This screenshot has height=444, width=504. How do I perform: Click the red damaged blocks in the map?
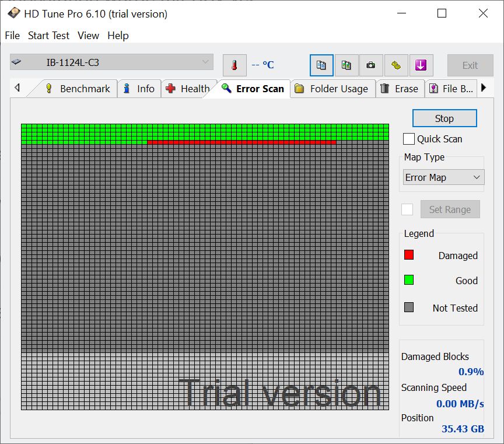[242, 142]
